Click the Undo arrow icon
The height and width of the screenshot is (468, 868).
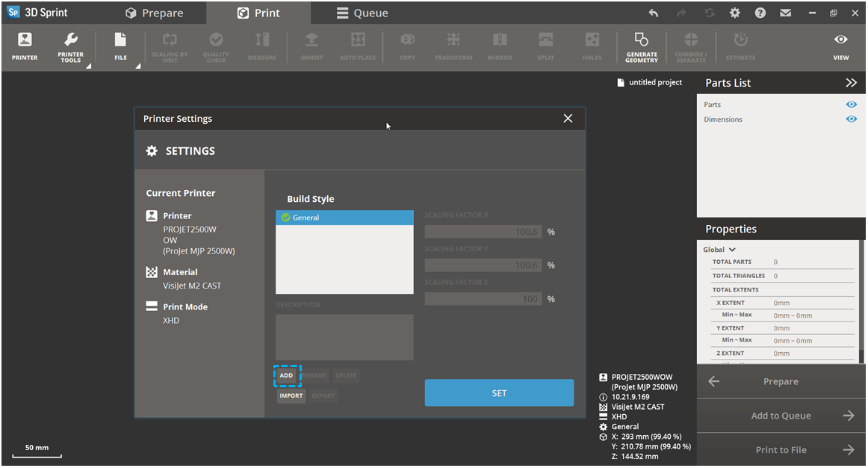pos(654,13)
